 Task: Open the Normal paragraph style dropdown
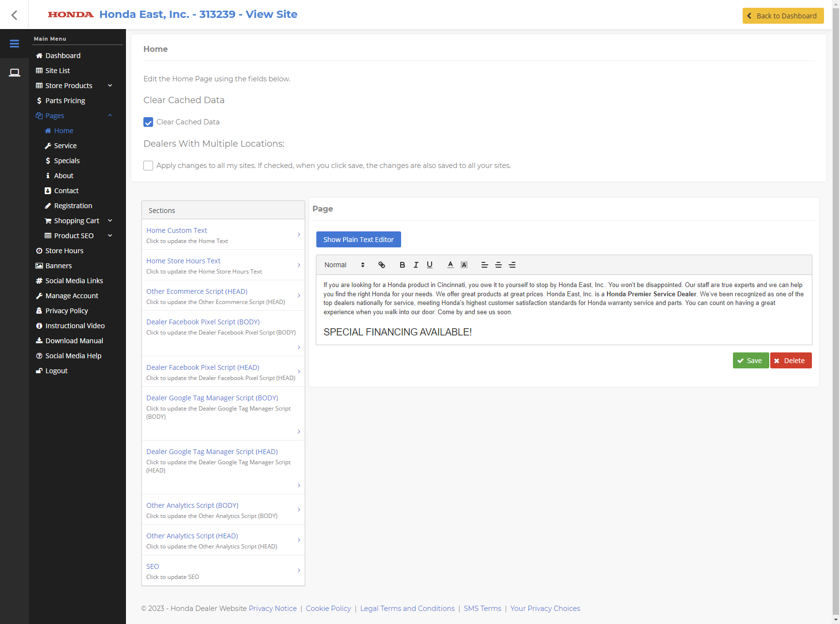(344, 265)
